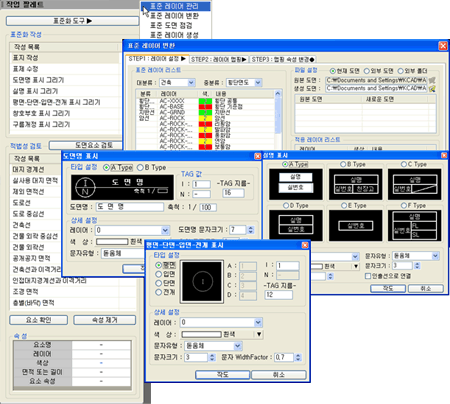Viewport: 450px width, 404px height.
Task: Click 취소 button in 평면-단면-입면-전개 dialog
Action: pos(278,375)
